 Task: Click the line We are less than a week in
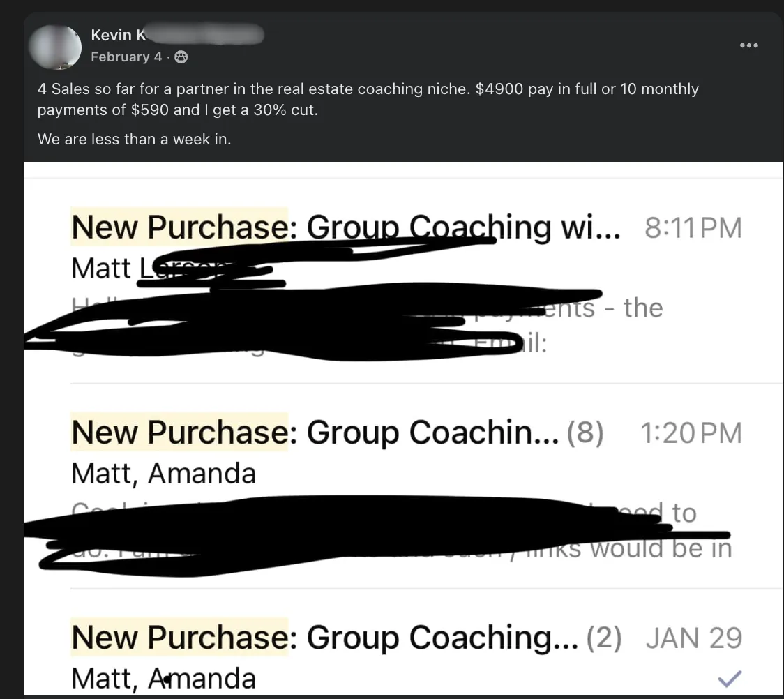click(134, 139)
